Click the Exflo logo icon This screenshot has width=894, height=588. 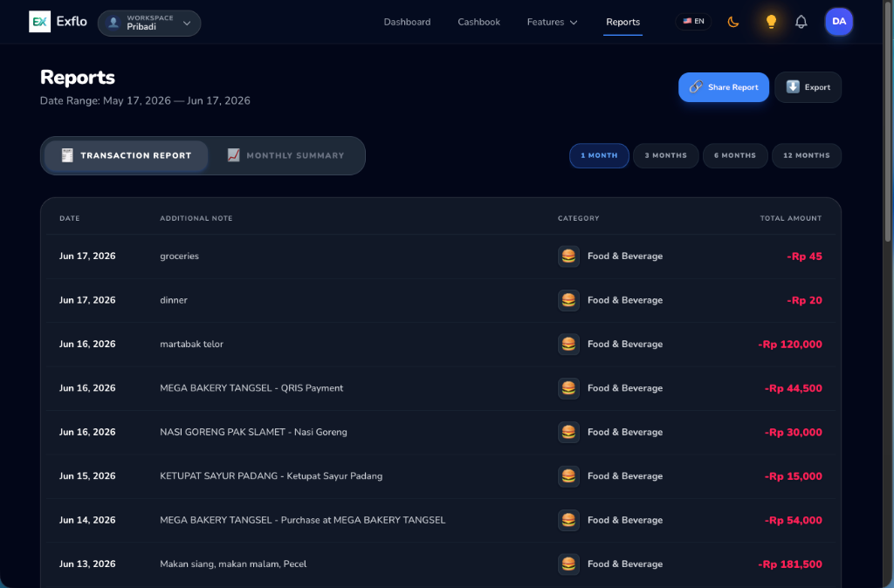[39, 22]
